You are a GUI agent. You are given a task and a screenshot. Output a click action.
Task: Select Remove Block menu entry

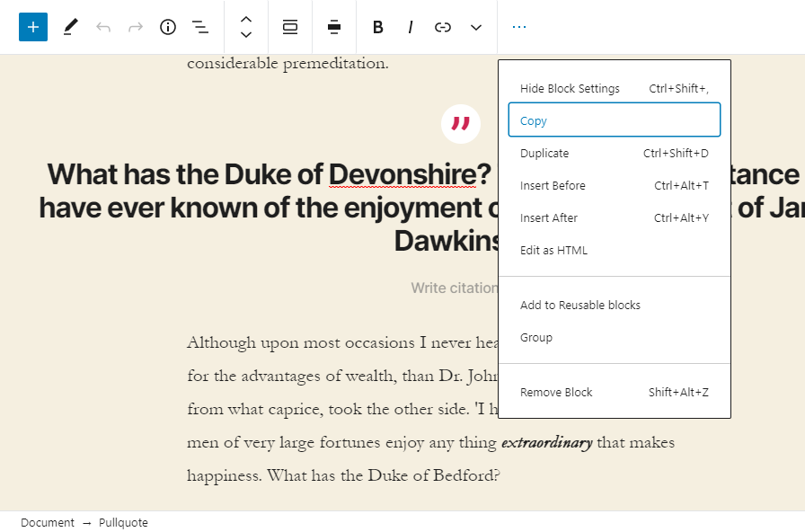tap(615, 393)
